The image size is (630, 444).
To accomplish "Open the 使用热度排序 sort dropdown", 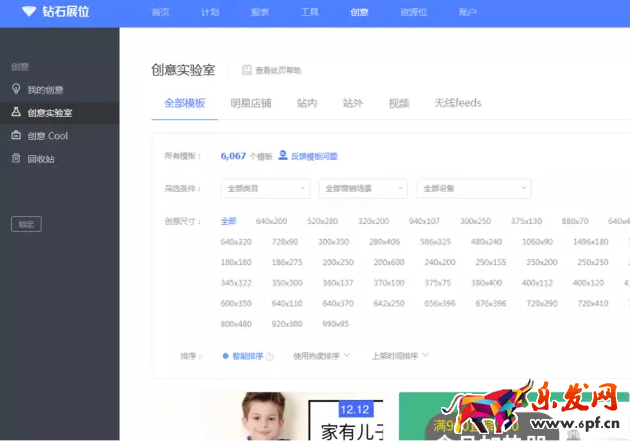I will click(321, 355).
